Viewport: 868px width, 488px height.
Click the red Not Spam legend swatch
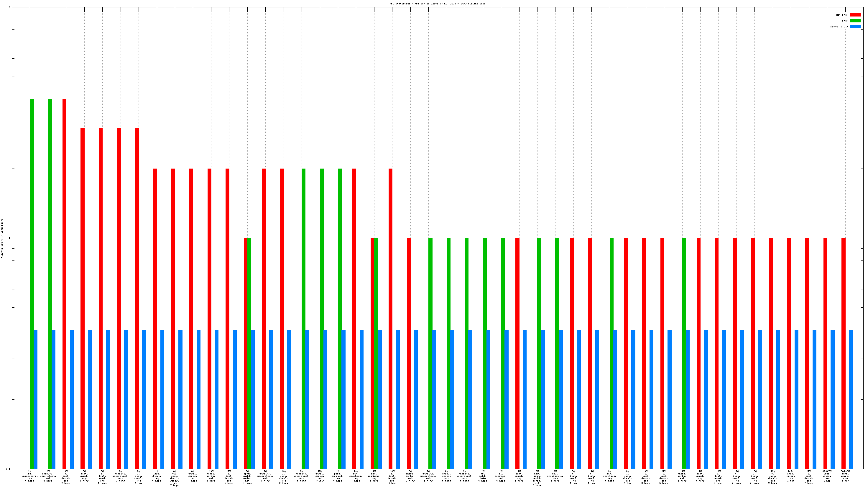[855, 15]
